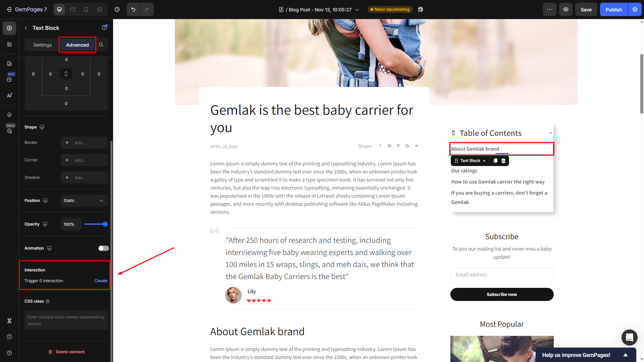
Task: Click Create interaction link
Action: click(x=101, y=281)
